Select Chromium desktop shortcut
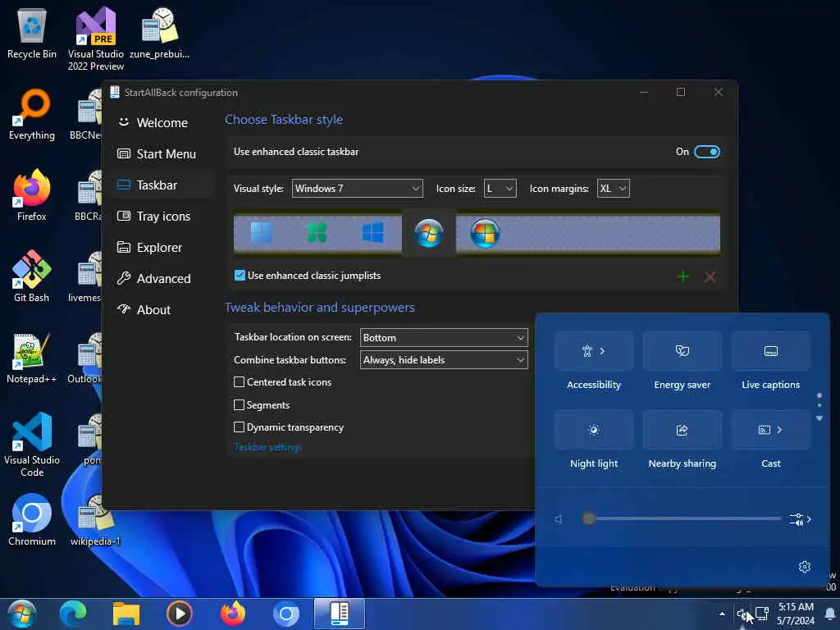 point(32,521)
